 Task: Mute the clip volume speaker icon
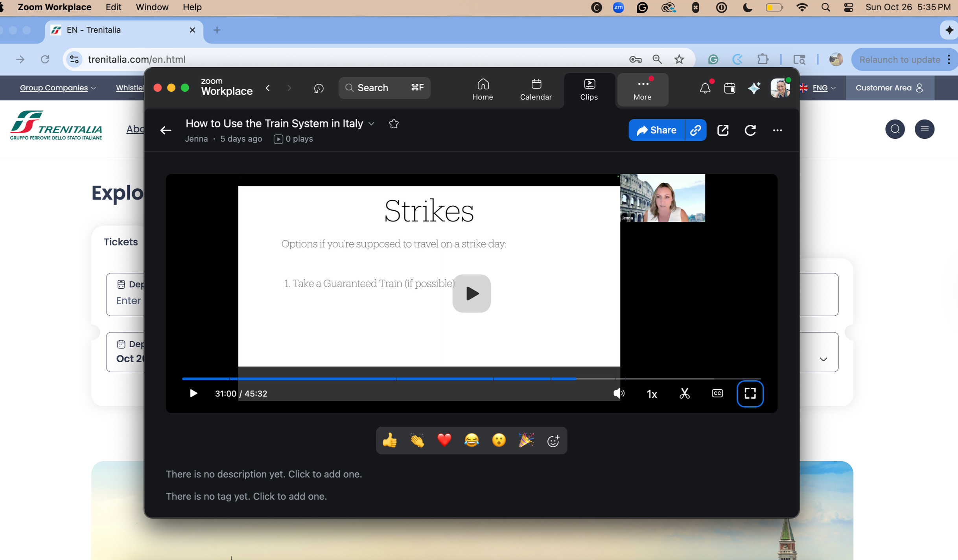618,393
